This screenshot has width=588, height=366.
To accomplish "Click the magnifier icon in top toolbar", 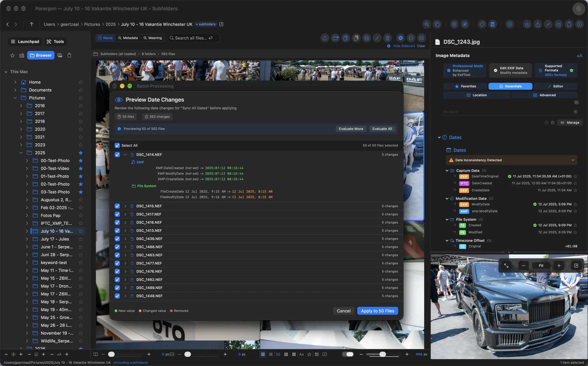I will 427,24.
